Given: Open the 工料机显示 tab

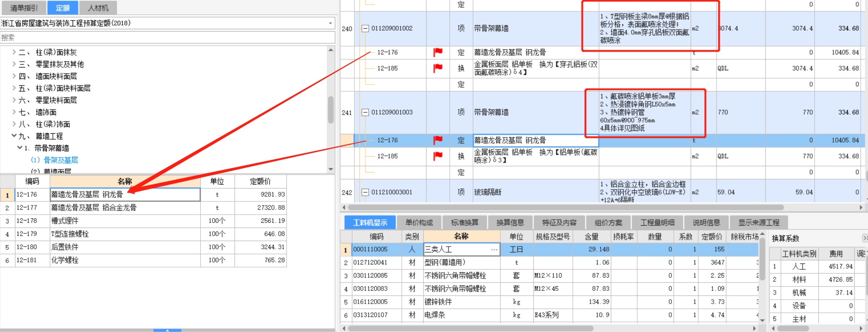Looking at the screenshot, I should (x=370, y=222).
